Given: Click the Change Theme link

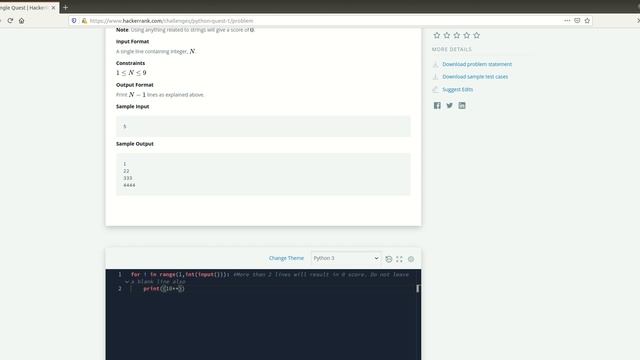Looking at the screenshot, I should [x=286, y=258].
